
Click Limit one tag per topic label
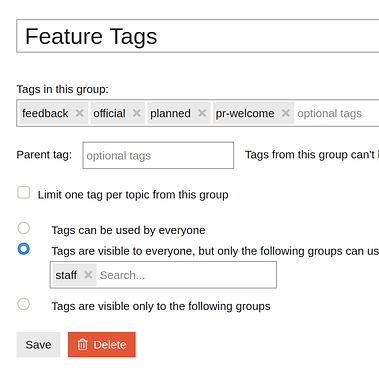[x=133, y=195]
